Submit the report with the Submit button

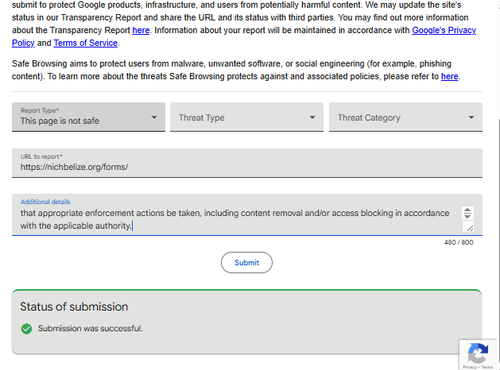click(247, 263)
